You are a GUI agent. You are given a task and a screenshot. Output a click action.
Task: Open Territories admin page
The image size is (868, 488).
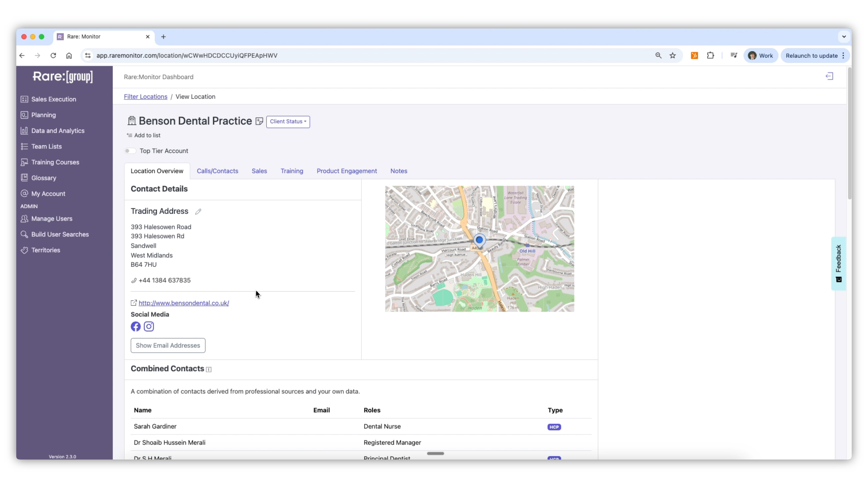point(40,250)
